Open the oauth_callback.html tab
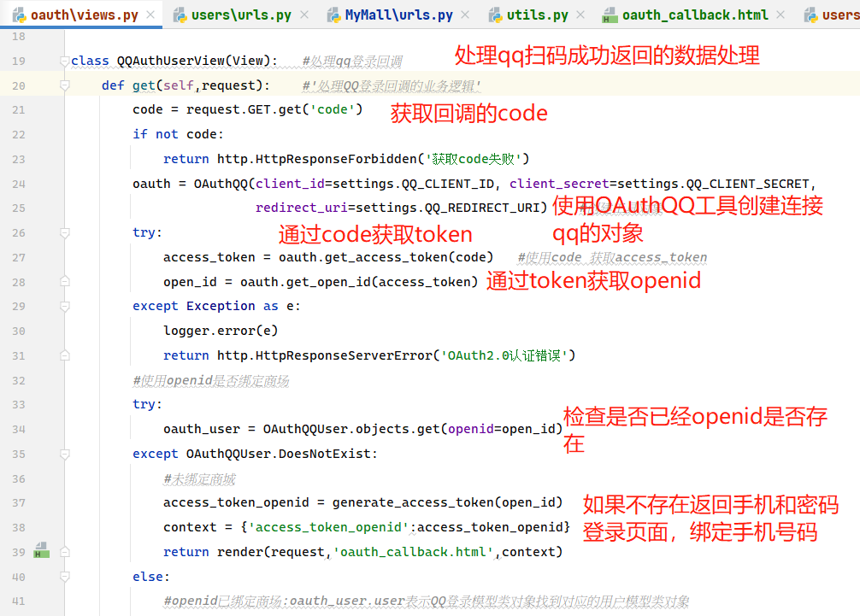 coord(694,15)
